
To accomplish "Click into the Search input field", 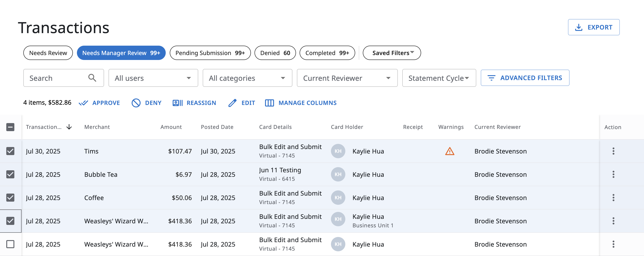I will point(56,78).
